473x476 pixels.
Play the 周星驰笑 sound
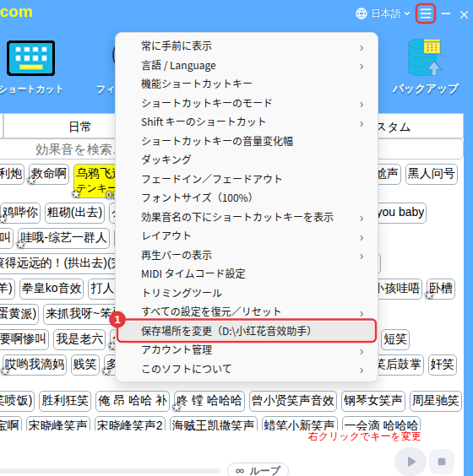(435, 401)
